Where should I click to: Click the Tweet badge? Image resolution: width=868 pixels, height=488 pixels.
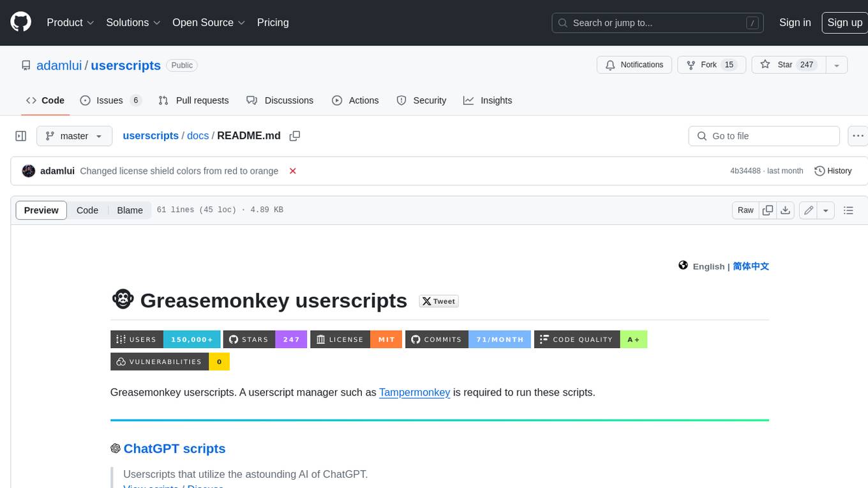click(439, 301)
